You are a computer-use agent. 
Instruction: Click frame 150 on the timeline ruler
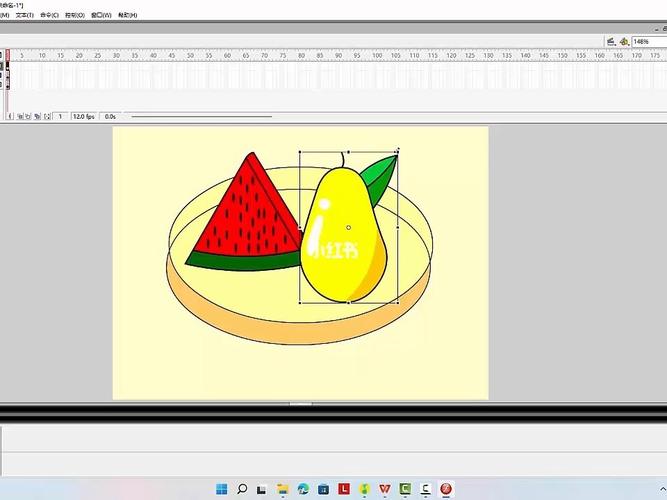coord(562,55)
